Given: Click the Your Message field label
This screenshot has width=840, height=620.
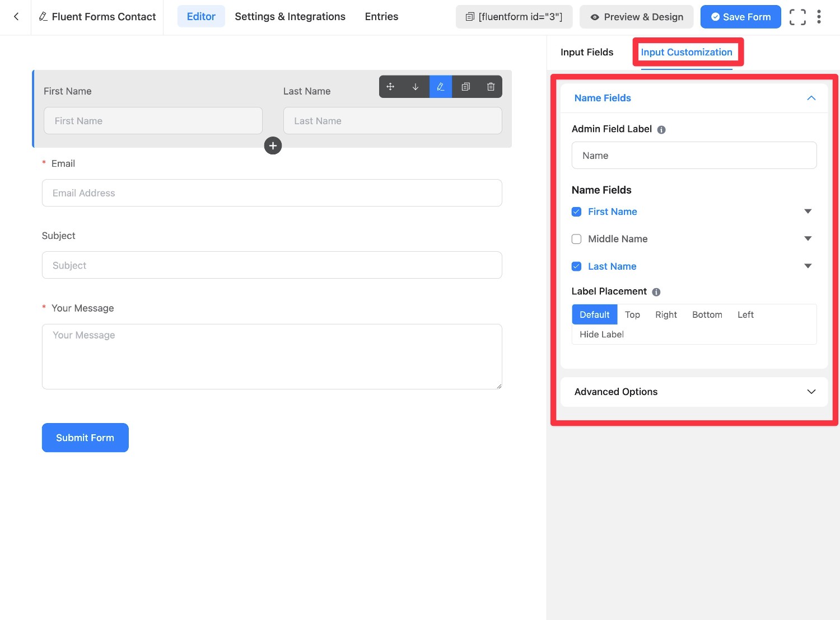Looking at the screenshot, I should 83,308.
